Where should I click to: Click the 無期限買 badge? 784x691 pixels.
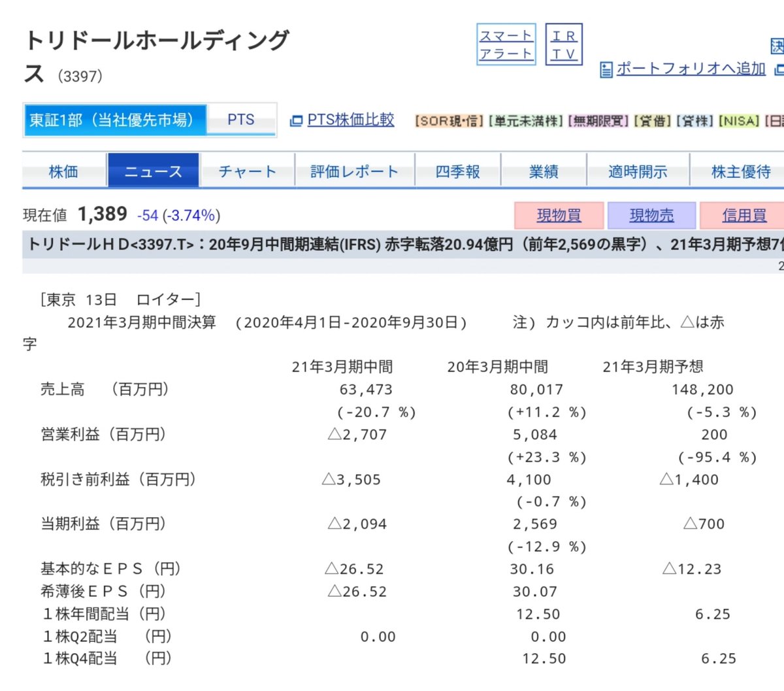pos(598,121)
